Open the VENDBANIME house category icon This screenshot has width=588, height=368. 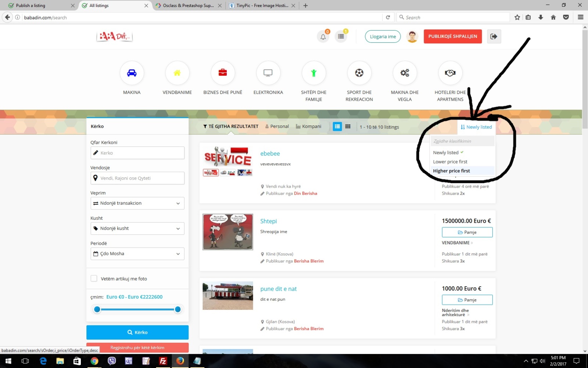coord(177,73)
